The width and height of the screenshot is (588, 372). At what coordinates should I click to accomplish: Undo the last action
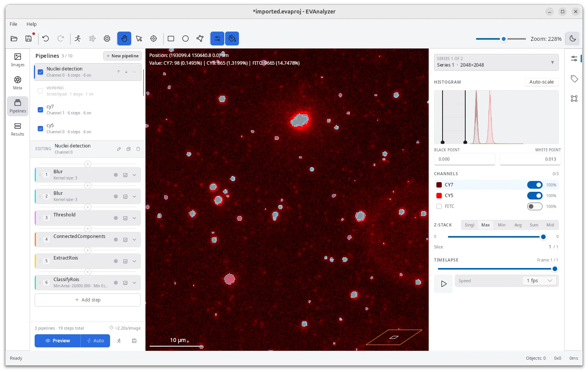(46, 39)
